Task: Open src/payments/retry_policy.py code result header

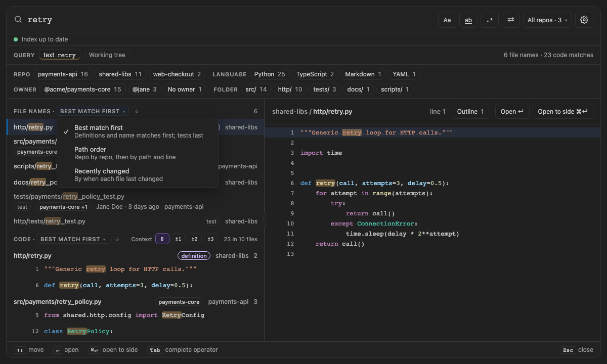Action: (x=136, y=302)
